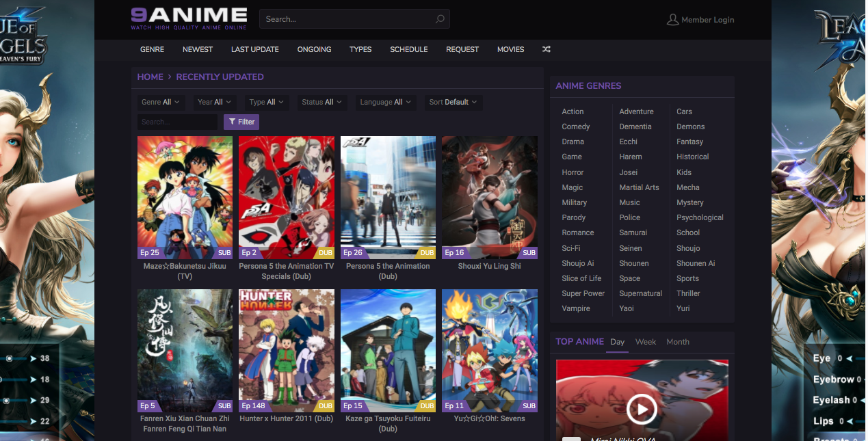
Task: Open Persona 5 the Animation (Dub) poster
Action: pyautogui.click(x=388, y=197)
